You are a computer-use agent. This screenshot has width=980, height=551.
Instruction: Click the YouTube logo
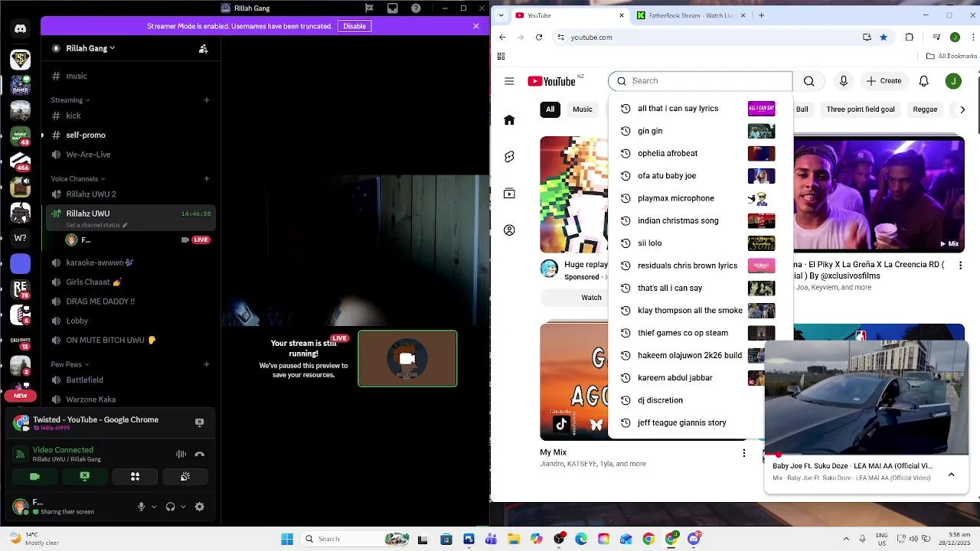551,81
